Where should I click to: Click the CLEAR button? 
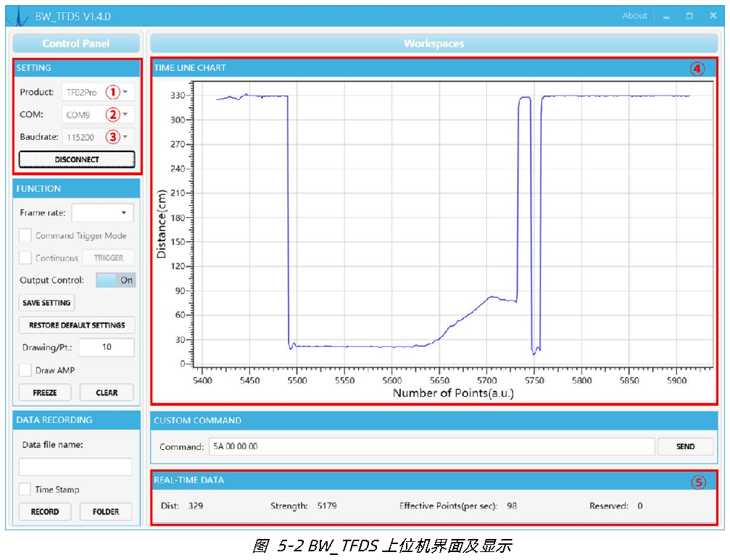point(107,393)
